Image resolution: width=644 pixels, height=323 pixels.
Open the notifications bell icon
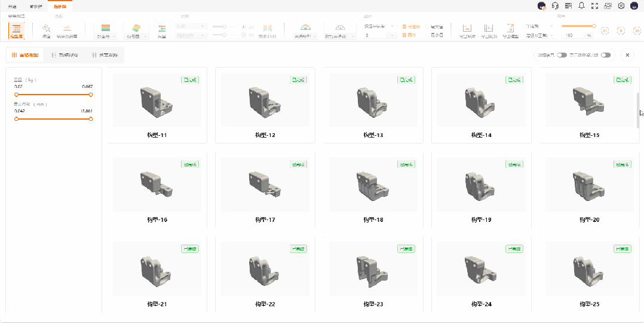[x=582, y=6]
